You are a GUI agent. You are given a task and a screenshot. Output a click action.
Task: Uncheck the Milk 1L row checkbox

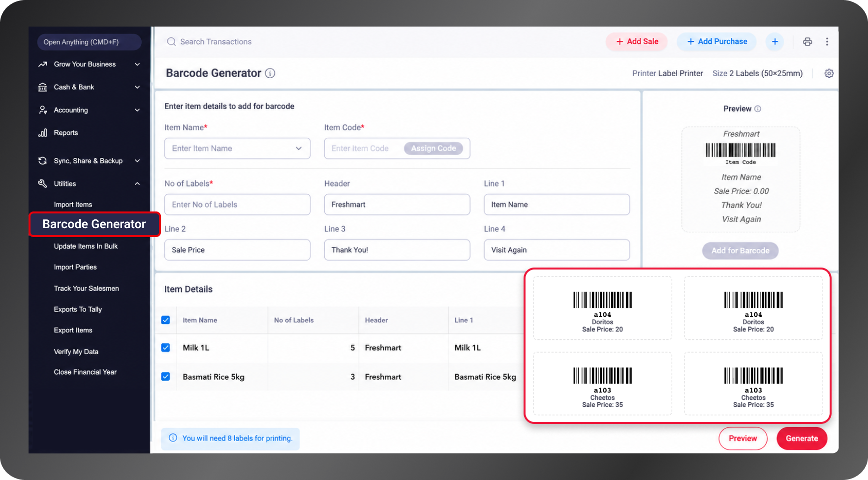point(166,348)
